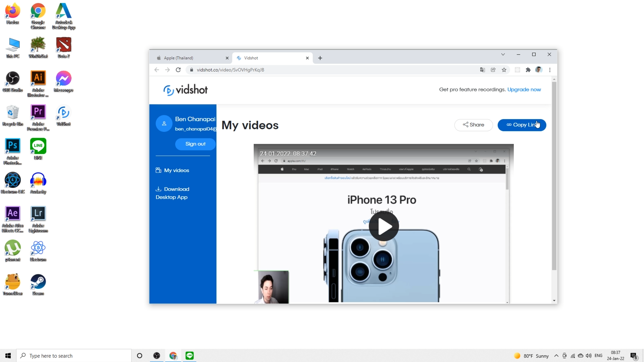Click the page vertical scrollbar
The width and height of the screenshot is (644, 362).
pyautogui.click(x=554, y=176)
